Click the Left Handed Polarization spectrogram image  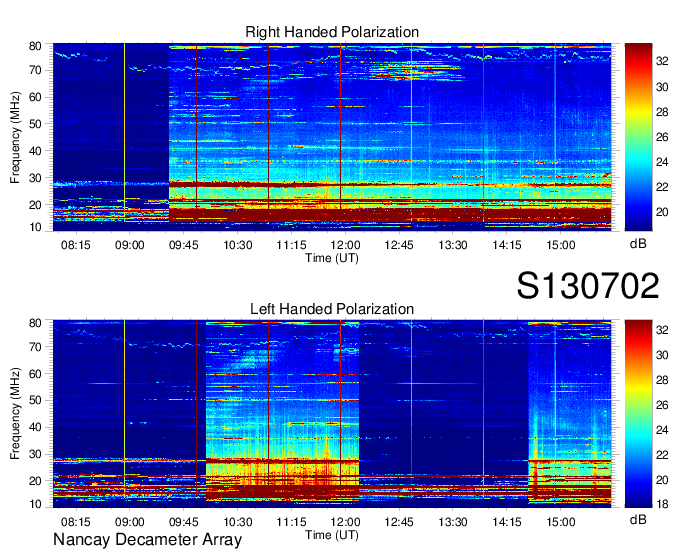(x=332, y=414)
